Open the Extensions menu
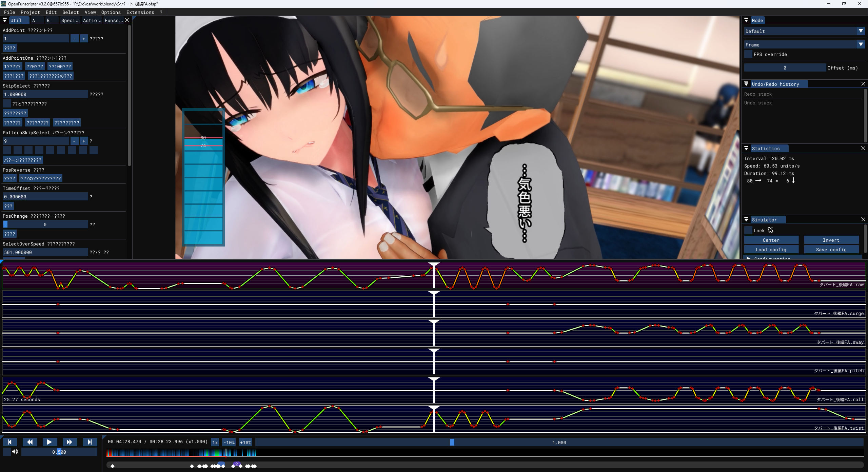Screen dimensions: 868x472 coord(140,12)
